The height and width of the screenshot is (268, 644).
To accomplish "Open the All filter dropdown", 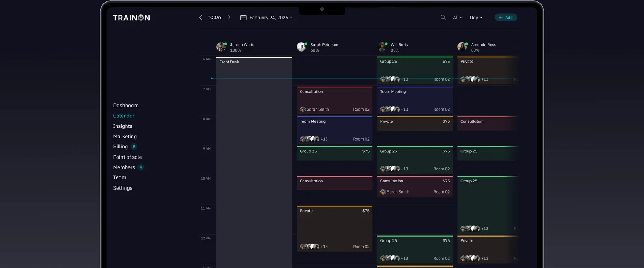I will pyautogui.click(x=458, y=18).
